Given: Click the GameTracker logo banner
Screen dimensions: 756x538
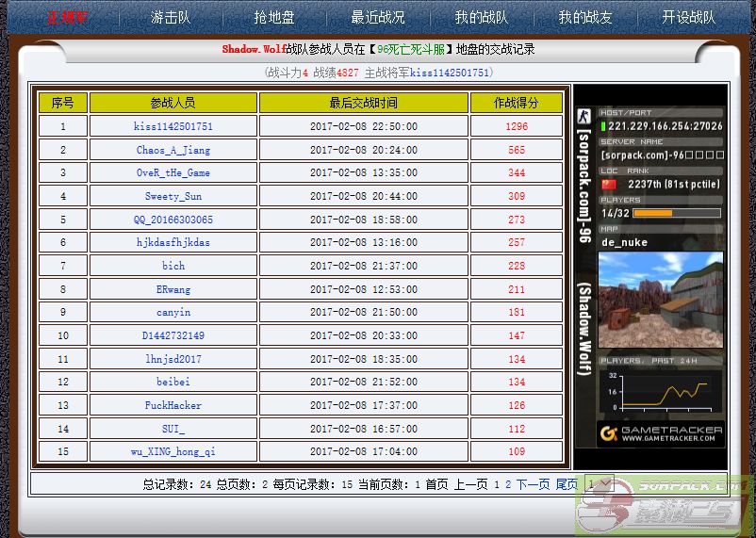Looking at the screenshot, I should point(661,433).
